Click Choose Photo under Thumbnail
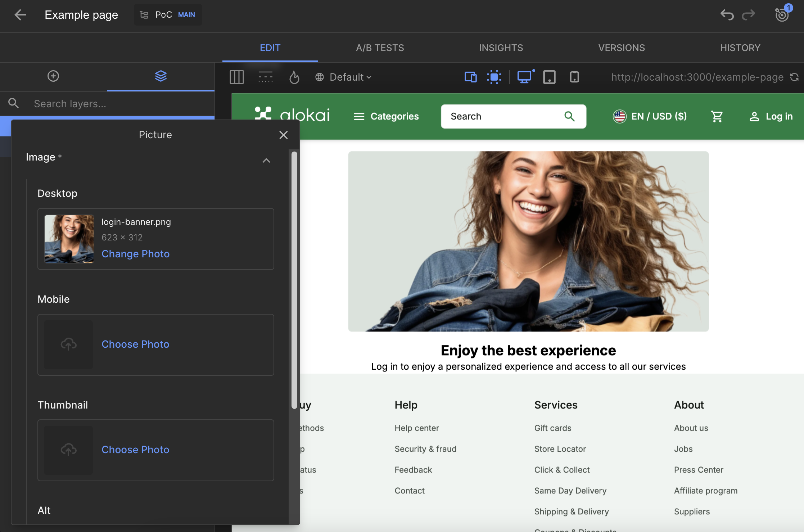804x532 pixels. [x=135, y=450]
